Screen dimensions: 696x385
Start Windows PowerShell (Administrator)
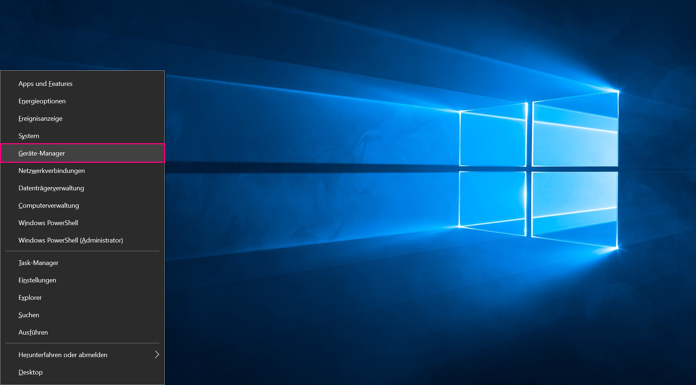click(83, 240)
